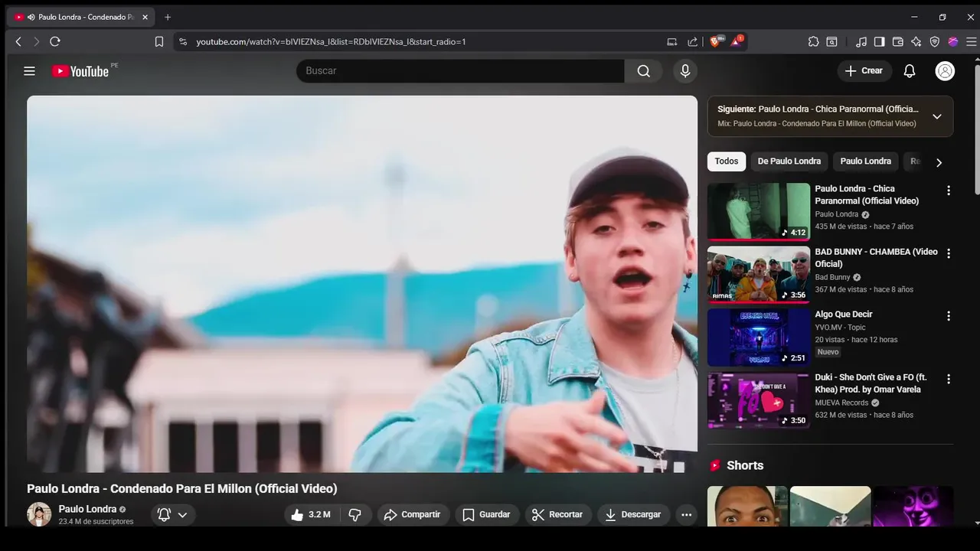The width and height of the screenshot is (980, 551).
Task: Focus the Buscar search field
Action: [460, 71]
